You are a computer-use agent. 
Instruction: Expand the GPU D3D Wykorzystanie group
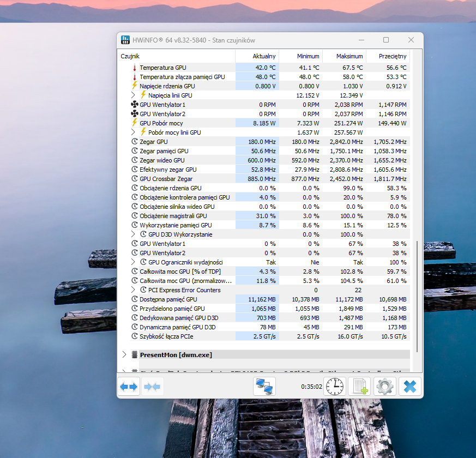click(x=134, y=234)
